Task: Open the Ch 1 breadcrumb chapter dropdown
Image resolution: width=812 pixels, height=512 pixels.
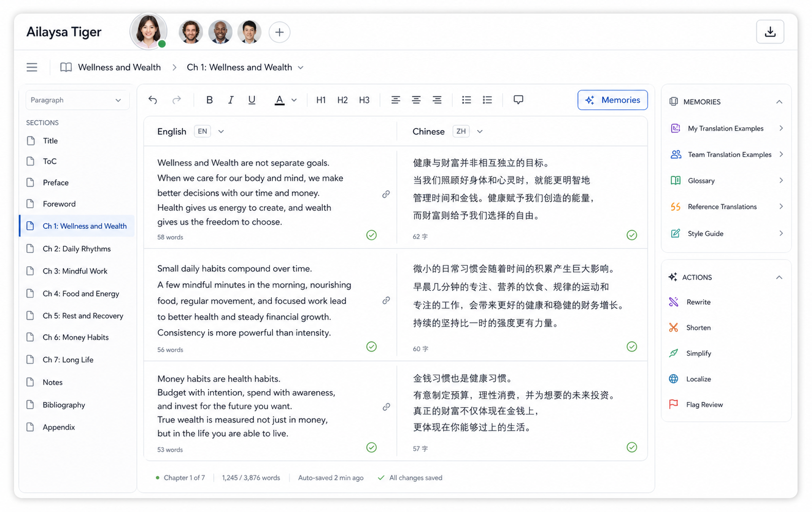Action: [x=301, y=67]
